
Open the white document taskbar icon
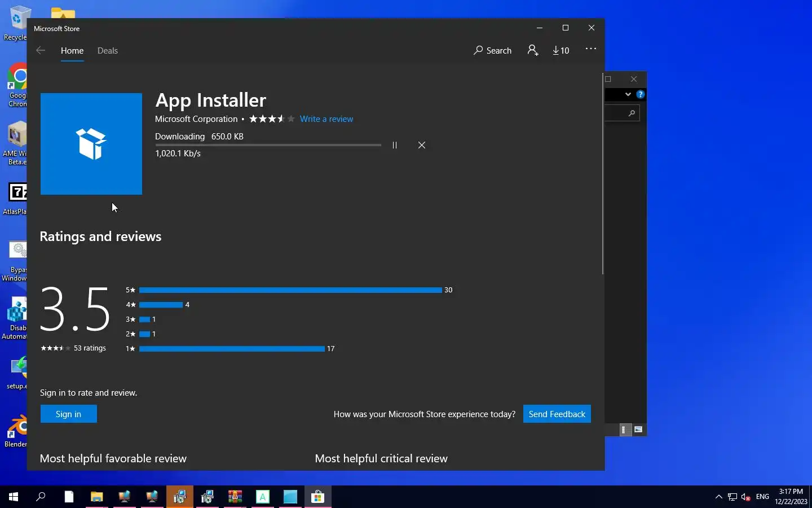click(69, 497)
